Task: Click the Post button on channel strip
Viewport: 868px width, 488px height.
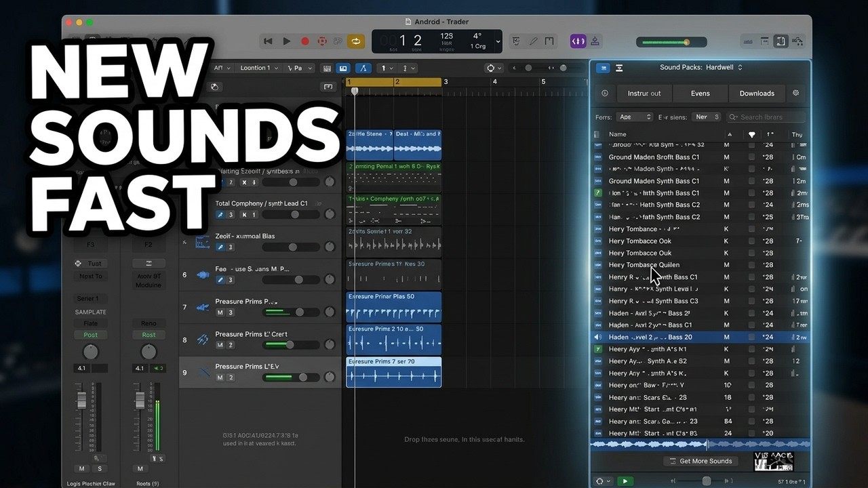Action: [91, 335]
